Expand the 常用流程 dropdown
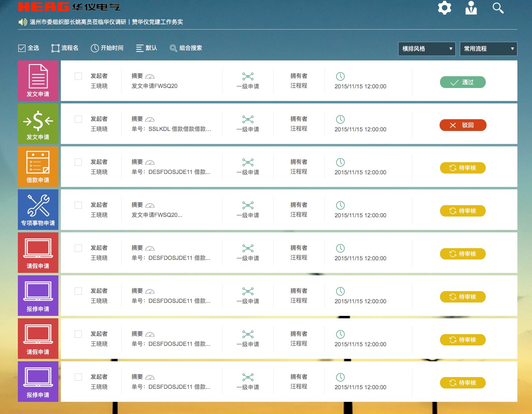This screenshot has width=532, height=414. click(x=489, y=49)
